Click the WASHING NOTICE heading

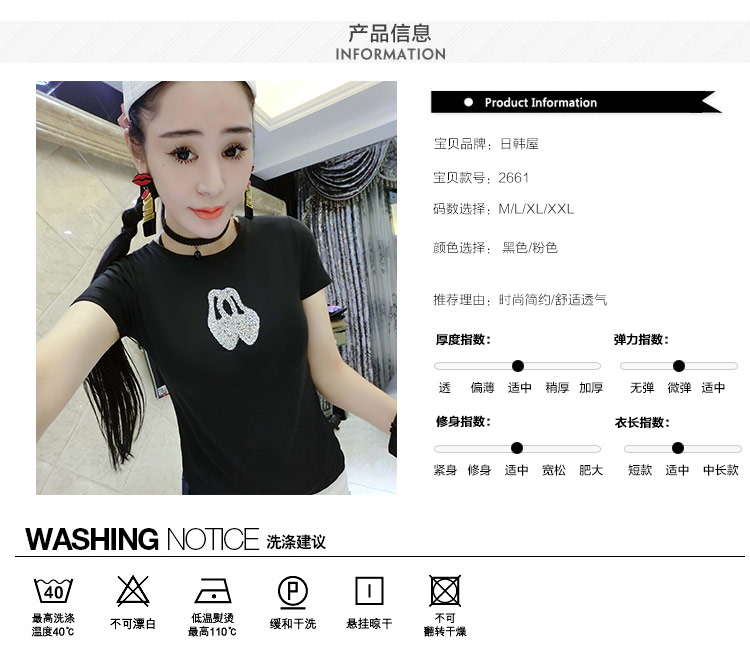(x=142, y=539)
